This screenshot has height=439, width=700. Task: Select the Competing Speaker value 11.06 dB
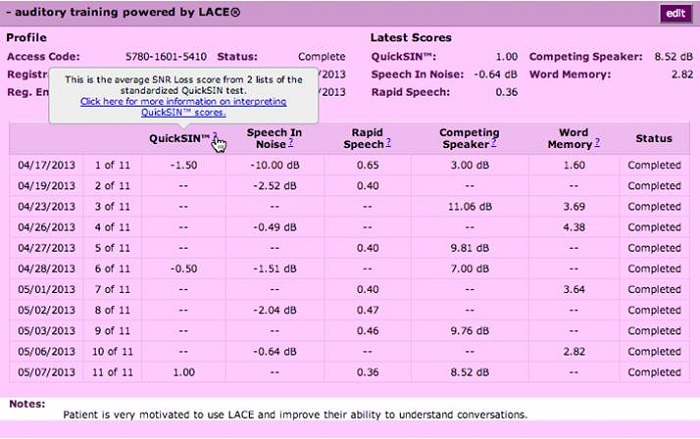(469, 207)
